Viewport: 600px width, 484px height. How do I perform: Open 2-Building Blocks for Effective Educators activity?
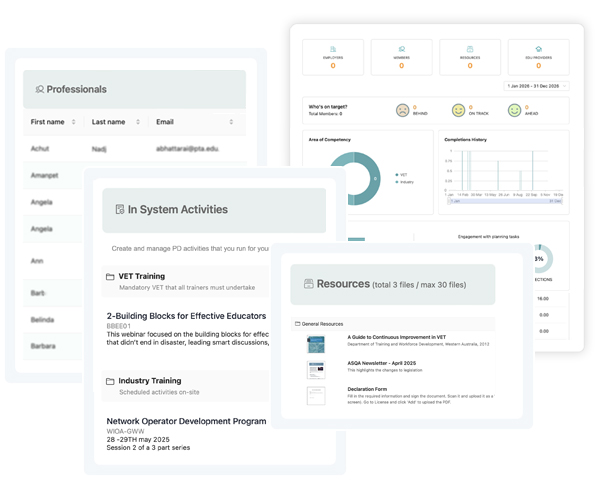coord(186,316)
